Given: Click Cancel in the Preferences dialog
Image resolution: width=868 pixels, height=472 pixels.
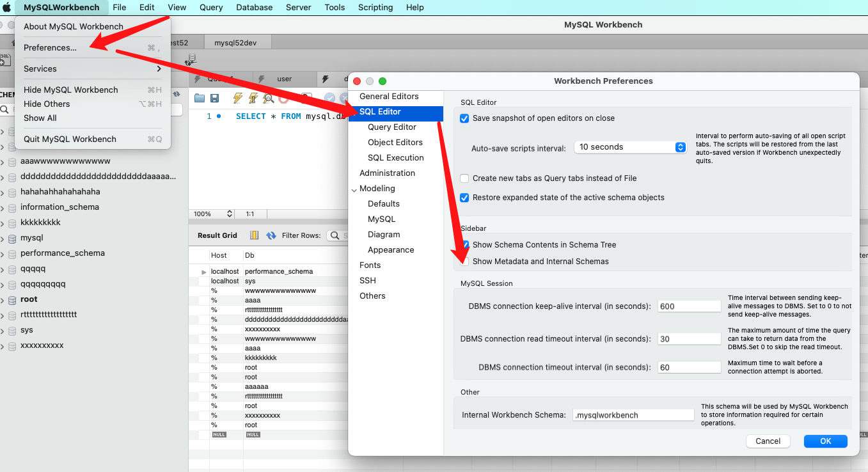Looking at the screenshot, I should pos(768,441).
